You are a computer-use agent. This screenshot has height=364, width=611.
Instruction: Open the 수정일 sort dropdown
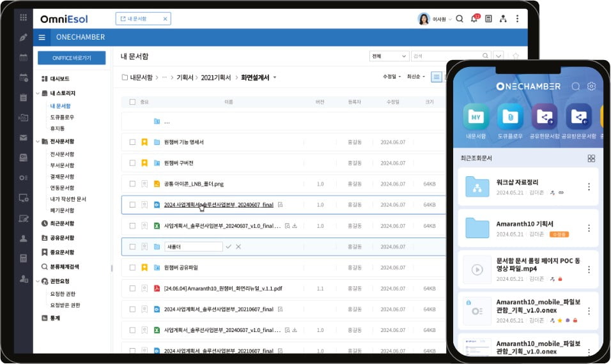pos(392,77)
